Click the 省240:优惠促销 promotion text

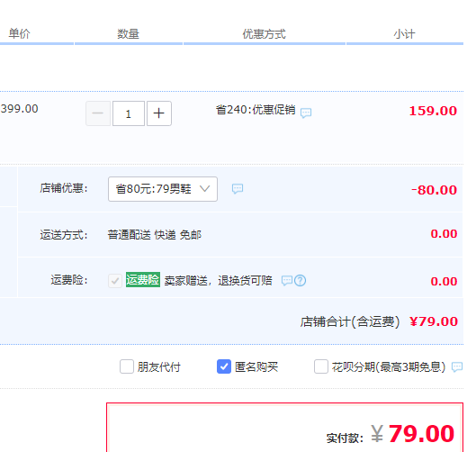(256, 110)
